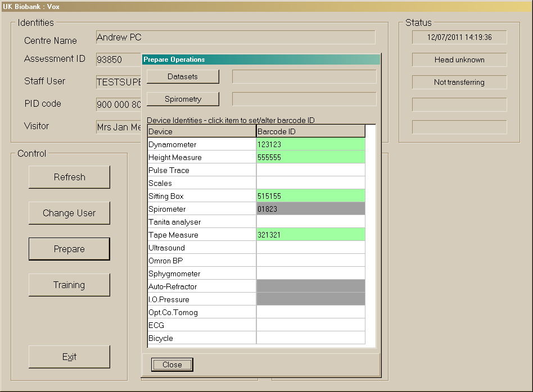Start Training mode
Image resolution: width=533 pixels, height=392 pixels.
click(69, 285)
